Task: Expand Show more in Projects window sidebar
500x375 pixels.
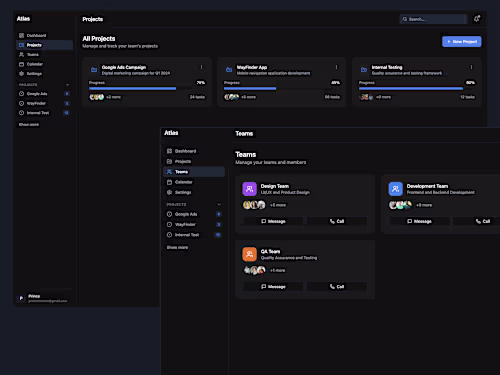Action: (x=29, y=124)
